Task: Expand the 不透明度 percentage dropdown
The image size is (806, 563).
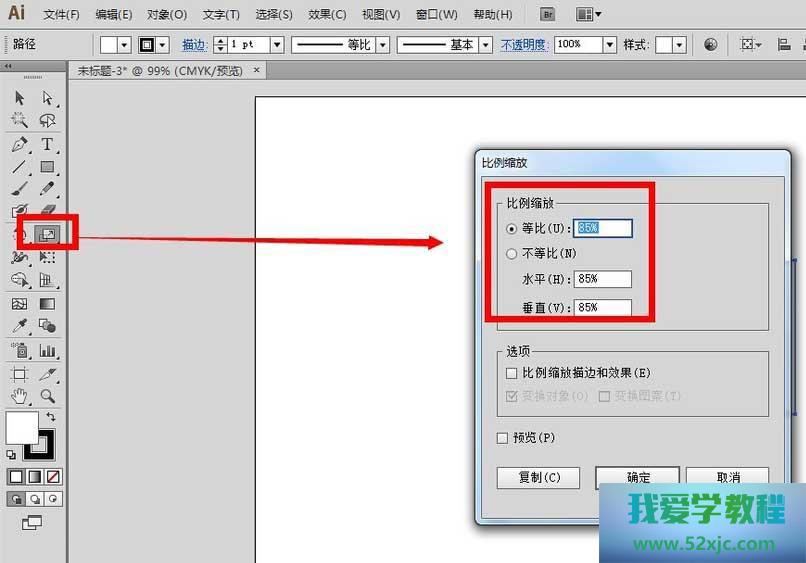Action: tap(609, 45)
